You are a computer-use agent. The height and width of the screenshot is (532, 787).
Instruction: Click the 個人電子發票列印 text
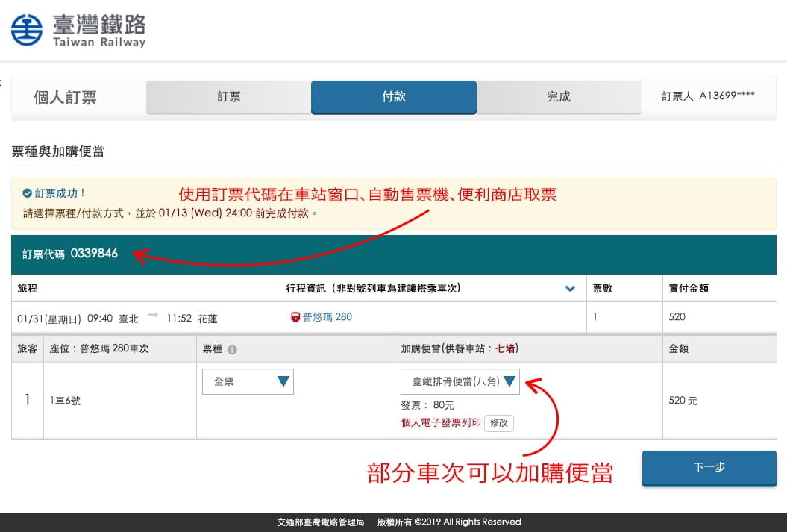pos(441,423)
